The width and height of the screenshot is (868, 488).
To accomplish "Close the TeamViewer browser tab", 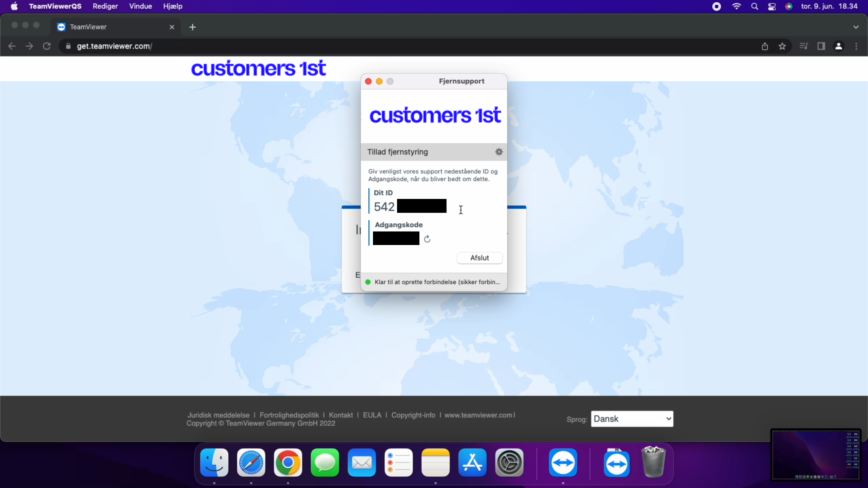I will coord(172,27).
